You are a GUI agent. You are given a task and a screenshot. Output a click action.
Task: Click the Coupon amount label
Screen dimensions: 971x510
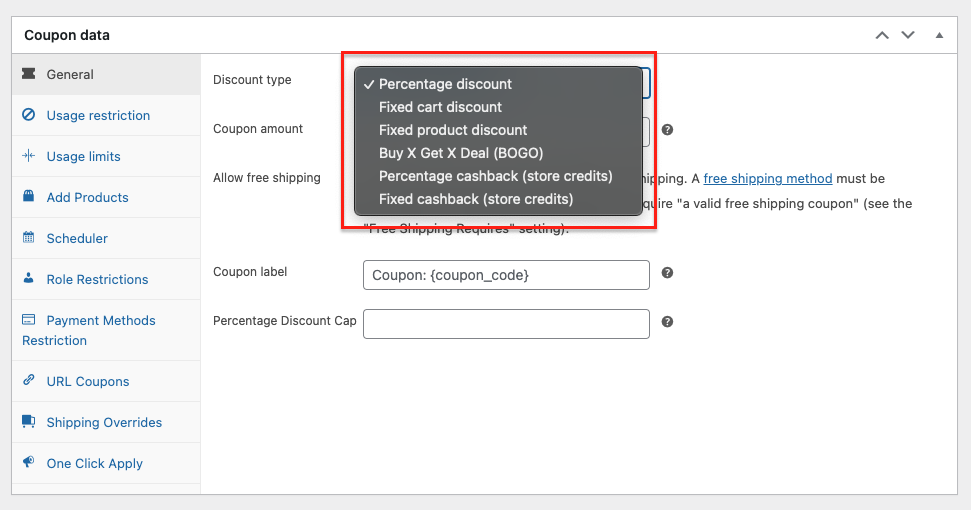point(258,129)
